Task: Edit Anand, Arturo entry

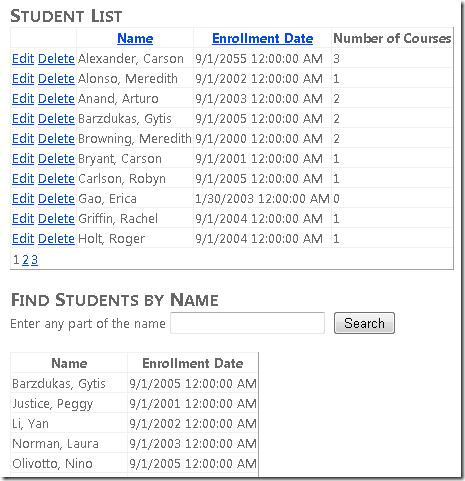Action: (23, 99)
